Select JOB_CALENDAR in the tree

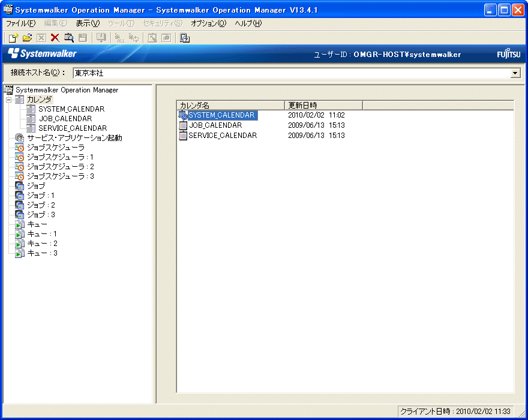[x=65, y=119]
